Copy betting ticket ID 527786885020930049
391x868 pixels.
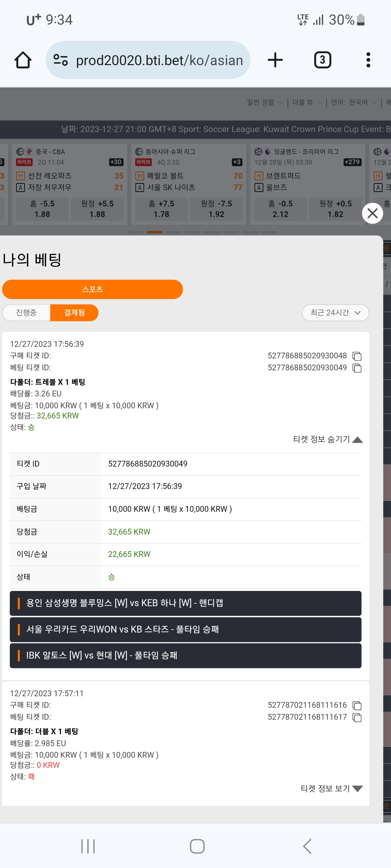357,368
